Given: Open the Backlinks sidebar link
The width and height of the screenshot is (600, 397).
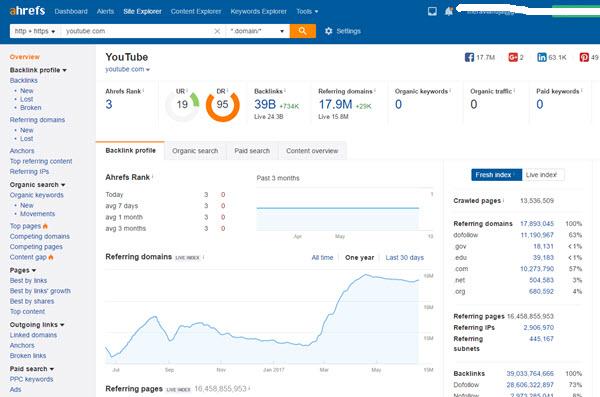Looking at the screenshot, I should (x=24, y=80).
